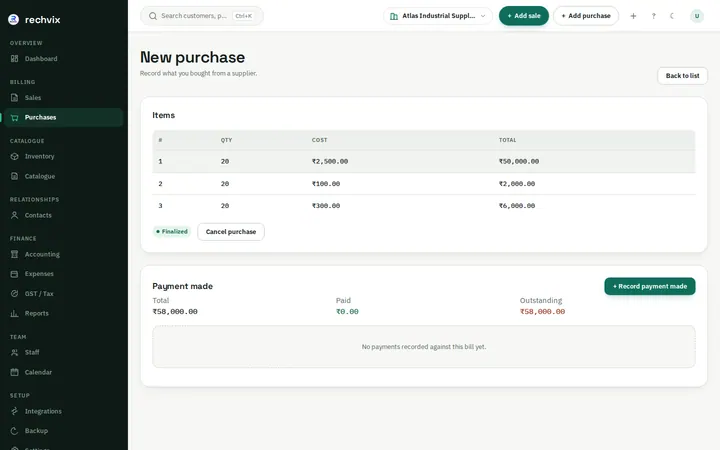Open Sales in the billing section
Viewport: 720px width, 450px height.
64,98
